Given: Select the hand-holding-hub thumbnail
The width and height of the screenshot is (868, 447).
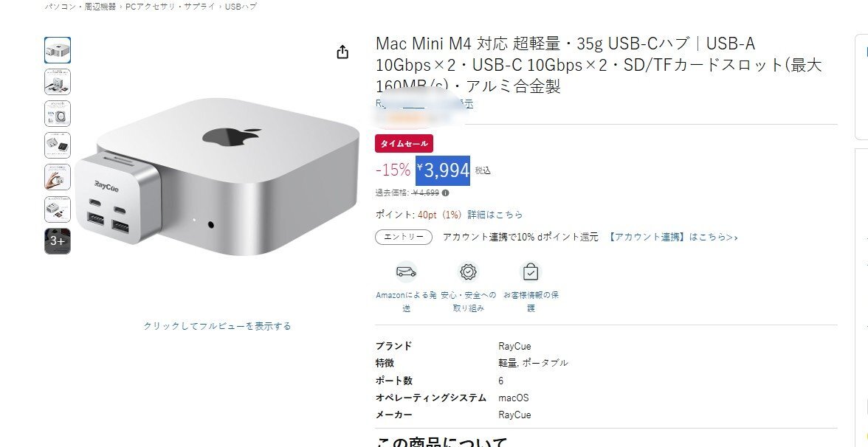Looking at the screenshot, I should [58, 178].
